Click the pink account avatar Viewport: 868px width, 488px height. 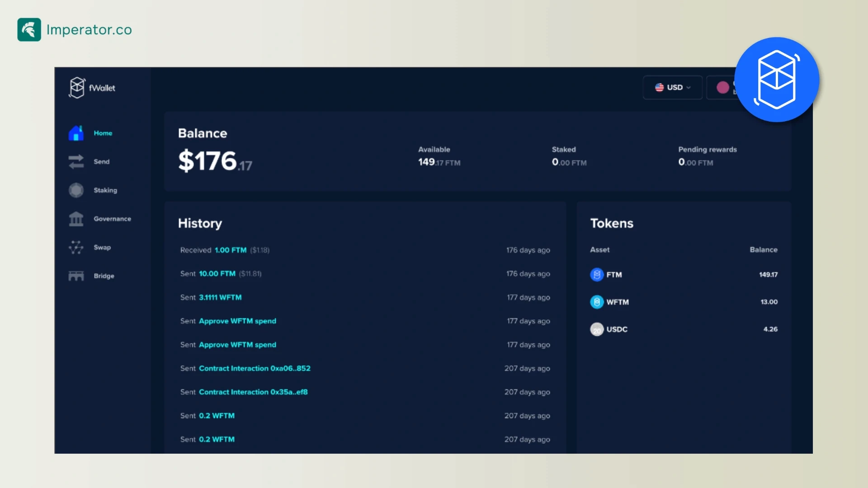[723, 87]
